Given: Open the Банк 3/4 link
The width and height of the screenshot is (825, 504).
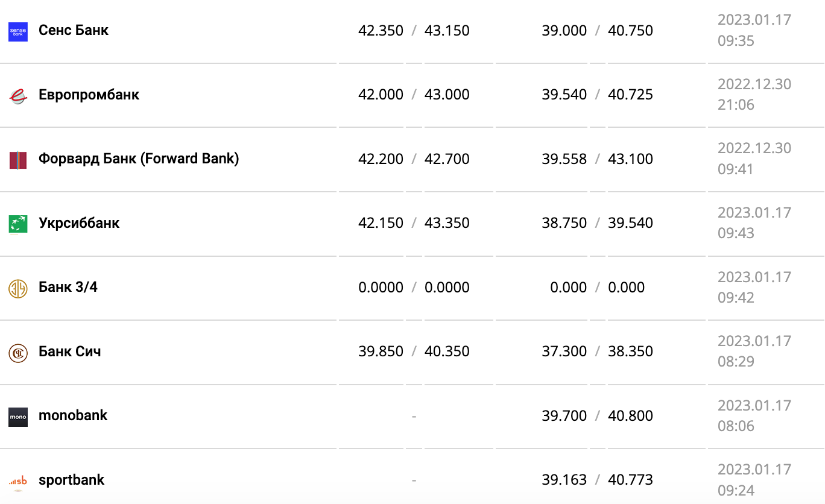Looking at the screenshot, I should click(x=68, y=287).
